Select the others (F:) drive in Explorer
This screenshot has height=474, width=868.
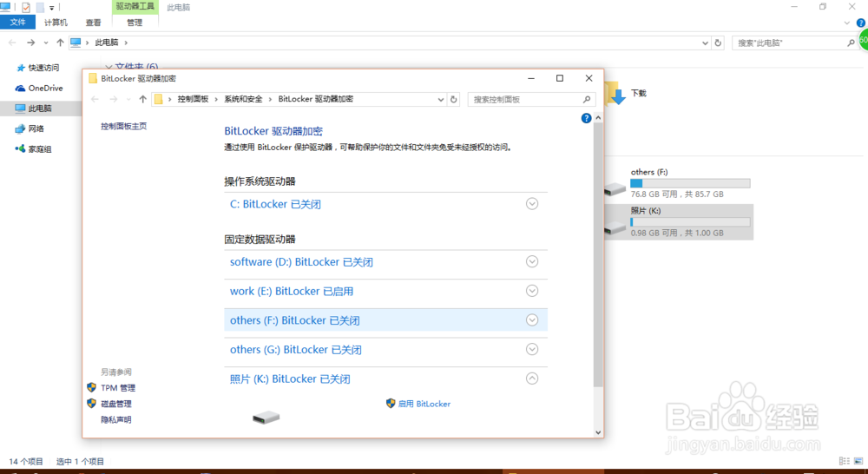678,182
